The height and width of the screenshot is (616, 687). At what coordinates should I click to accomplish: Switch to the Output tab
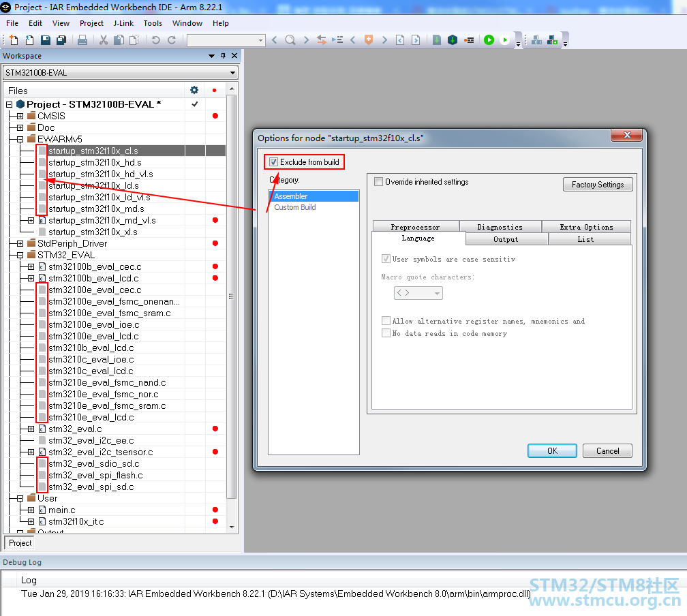(x=506, y=239)
